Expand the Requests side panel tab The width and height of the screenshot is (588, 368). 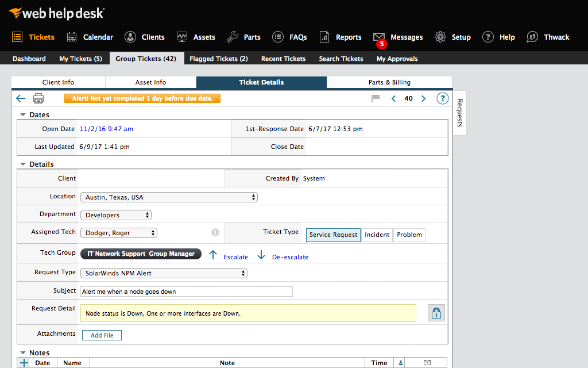[x=460, y=113]
